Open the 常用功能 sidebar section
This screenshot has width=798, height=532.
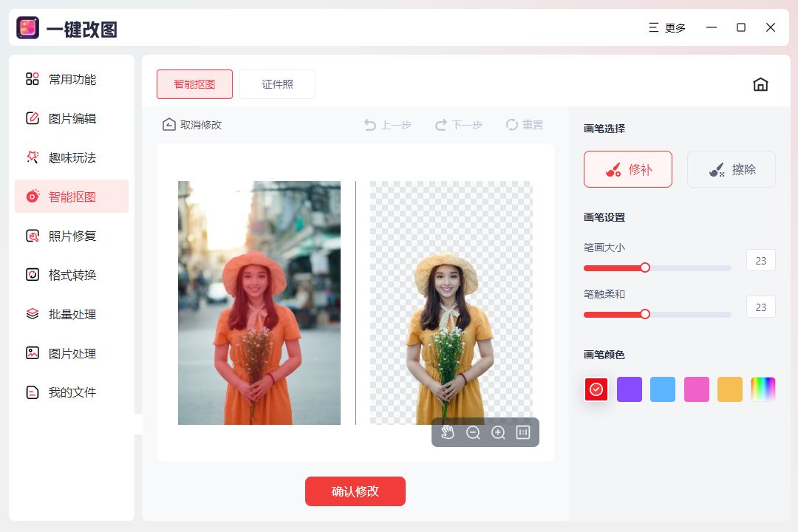[x=71, y=79]
